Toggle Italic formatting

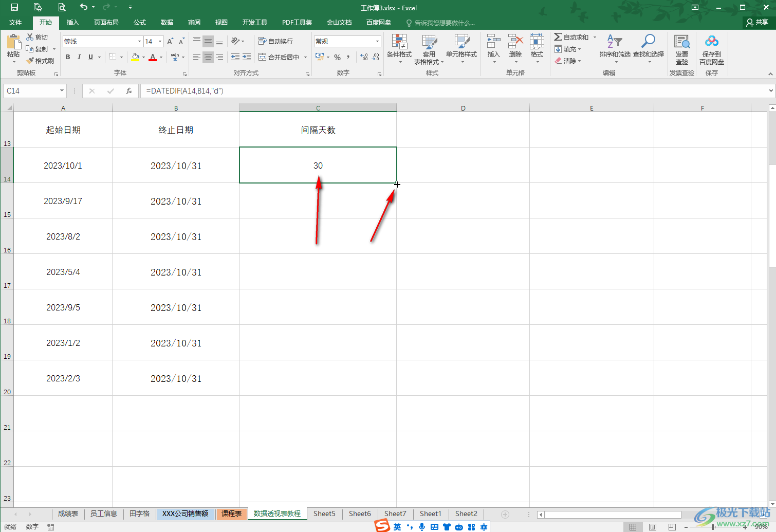[x=79, y=57]
